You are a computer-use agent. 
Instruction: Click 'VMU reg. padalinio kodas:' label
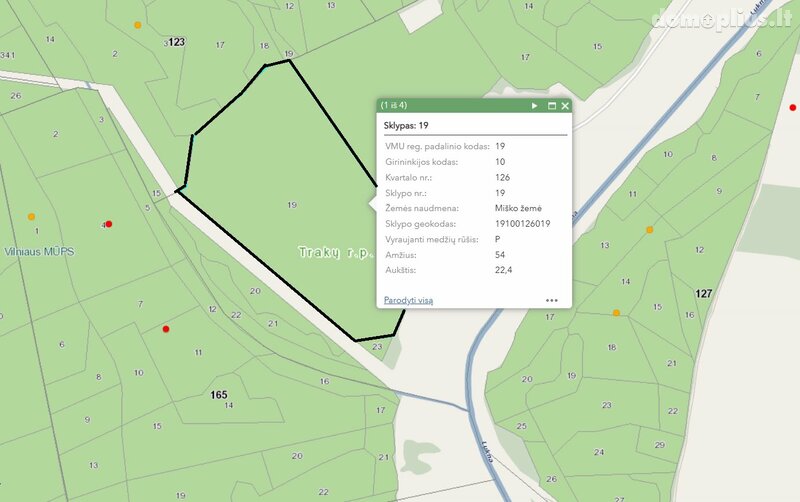(x=437, y=146)
